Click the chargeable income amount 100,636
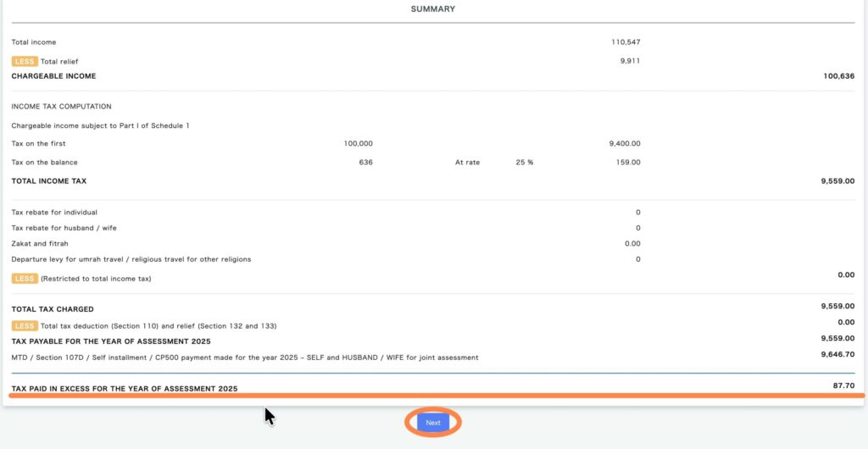 click(x=838, y=76)
